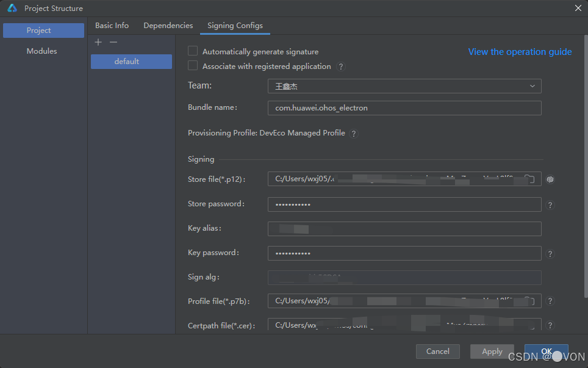The width and height of the screenshot is (588, 368).
Task: Select Signing Configs tab
Action: [235, 26]
